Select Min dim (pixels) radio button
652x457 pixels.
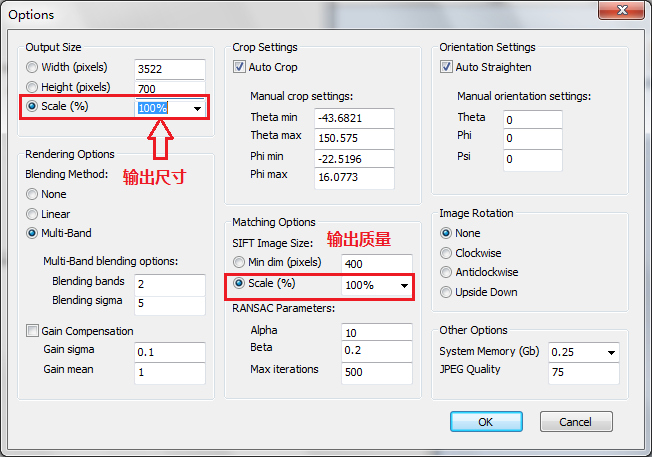coord(240,263)
